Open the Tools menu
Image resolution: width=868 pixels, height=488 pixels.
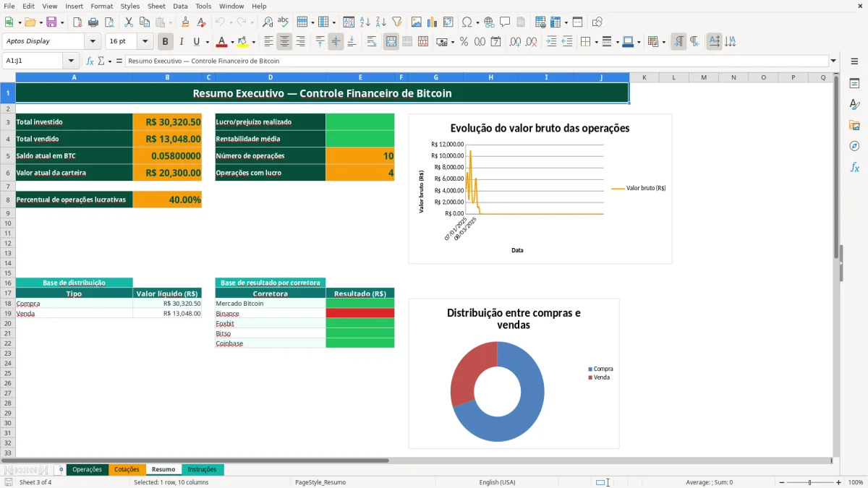coord(203,6)
